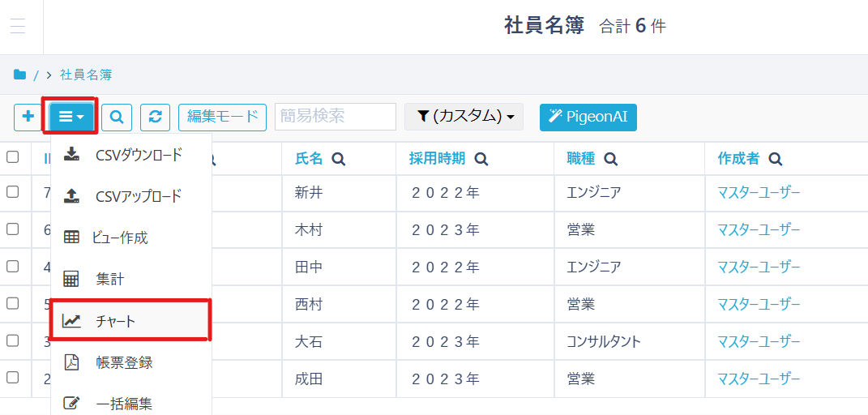Toggle the left sidebar hamburger icon
868x415 pixels.
(x=18, y=26)
